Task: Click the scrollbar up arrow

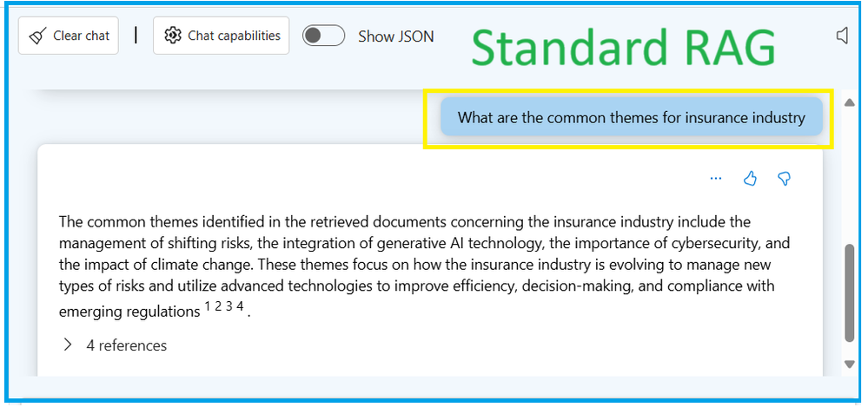Action: point(850,102)
